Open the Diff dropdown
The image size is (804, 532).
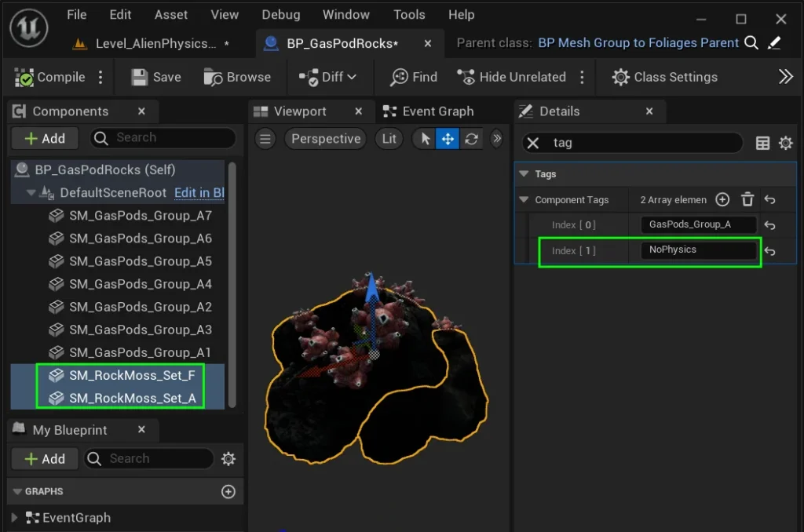[328, 77]
